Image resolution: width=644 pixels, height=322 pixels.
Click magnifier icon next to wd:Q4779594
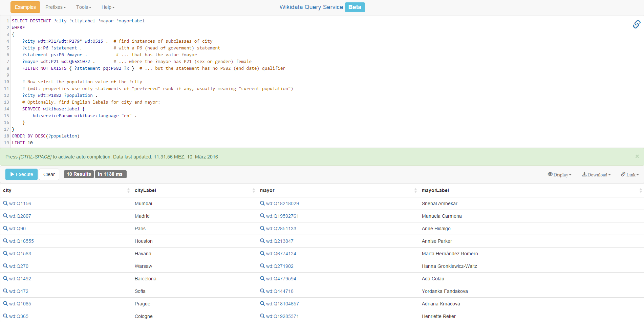[262, 278]
